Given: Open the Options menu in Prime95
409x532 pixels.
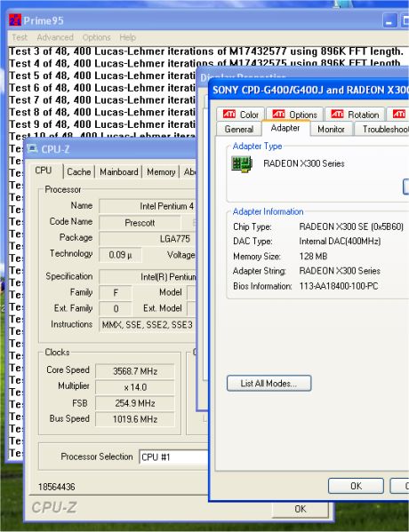Looking at the screenshot, I should (96, 37).
